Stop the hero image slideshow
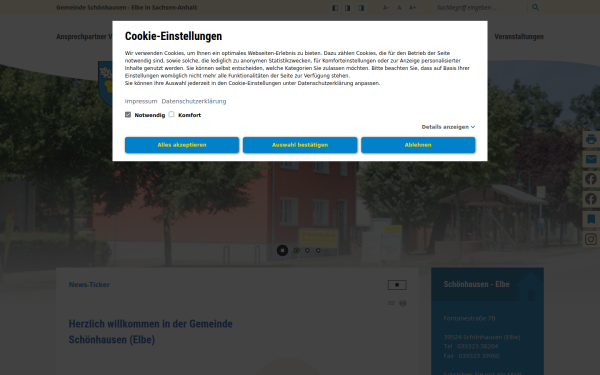Image resolution: width=600 pixels, height=375 pixels. (282, 250)
